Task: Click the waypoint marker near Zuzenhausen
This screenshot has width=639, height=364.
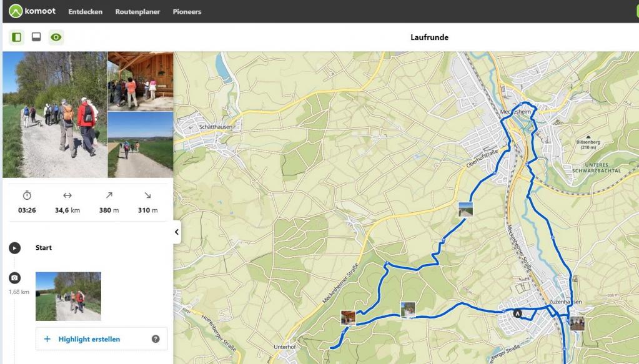Action: [517, 313]
